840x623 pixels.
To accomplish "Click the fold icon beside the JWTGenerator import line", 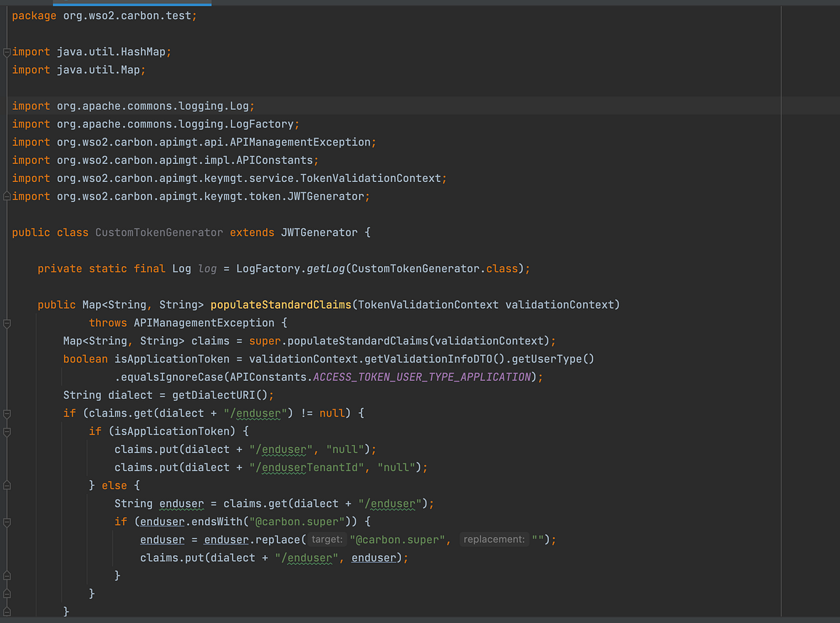I will pyautogui.click(x=6, y=196).
